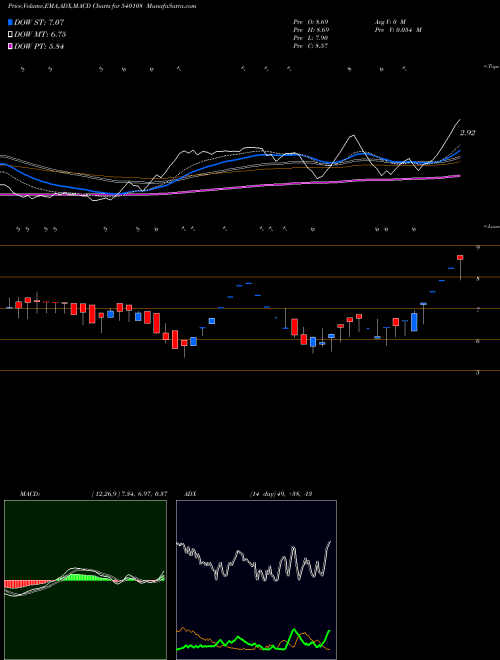This screenshot has height=660, width=500.
Task: Click the 'MACD:' panel heading
Action: tap(30, 494)
